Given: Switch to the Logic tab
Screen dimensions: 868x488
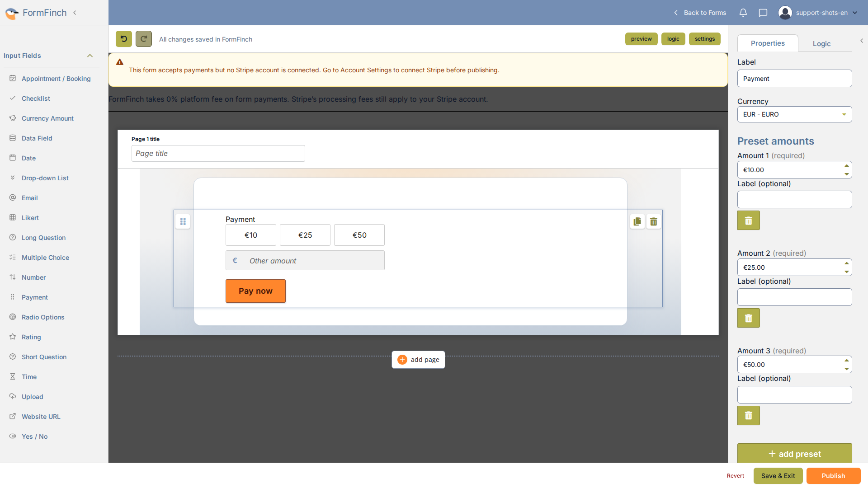Looking at the screenshot, I should tap(821, 44).
